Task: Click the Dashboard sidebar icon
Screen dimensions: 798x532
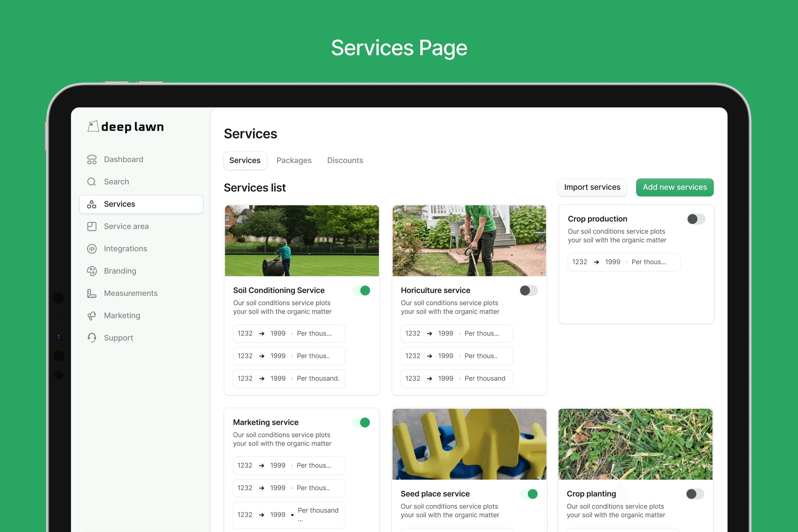Action: click(x=92, y=160)
